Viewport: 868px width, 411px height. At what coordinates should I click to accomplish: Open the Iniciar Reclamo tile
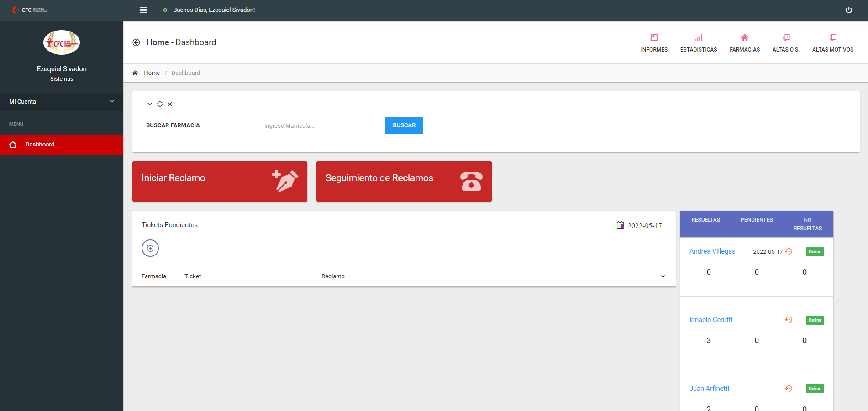[220, 182]
